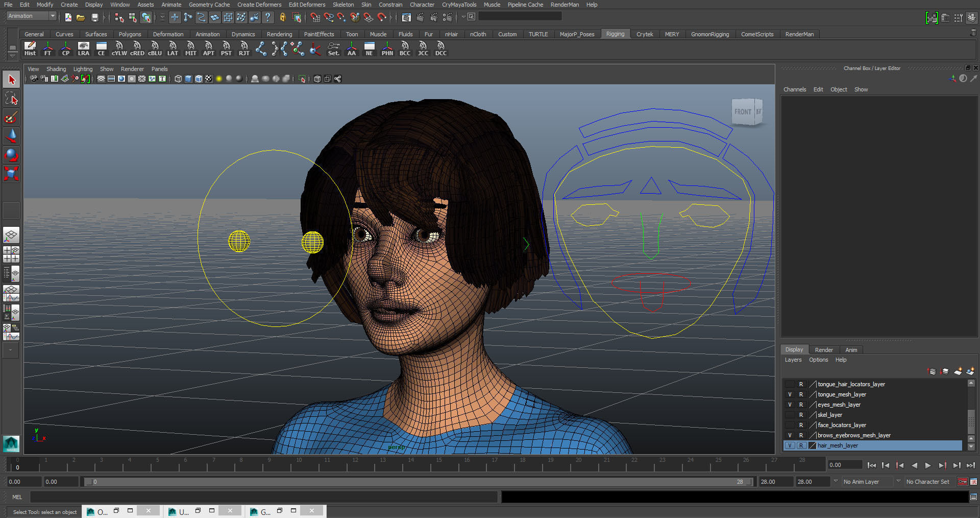Toggle reference mode R on eyes_mesh_layer
Screen dimensions: 980x518
pos(801,405)
